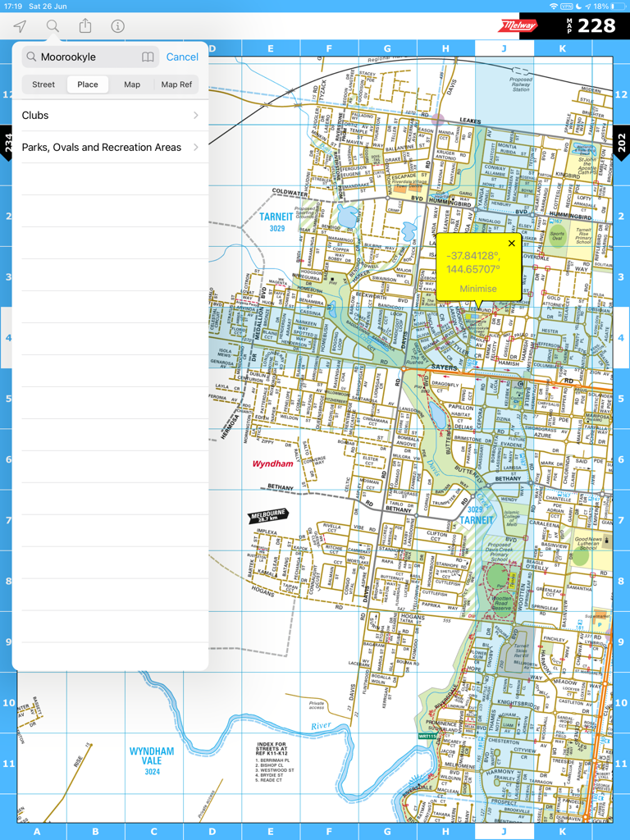
Task: Tap the location arrow icon
Action: tap(20, 25)
